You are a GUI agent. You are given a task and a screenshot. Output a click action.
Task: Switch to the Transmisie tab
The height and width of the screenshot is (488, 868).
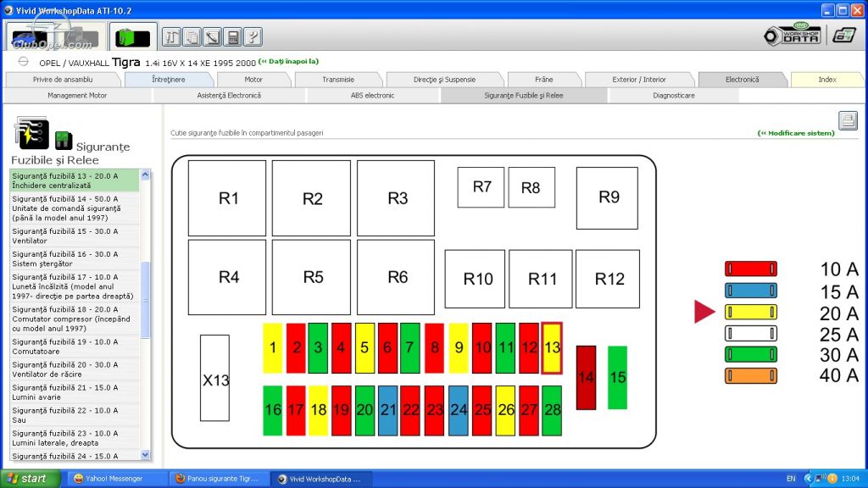[x=338, y=80]
